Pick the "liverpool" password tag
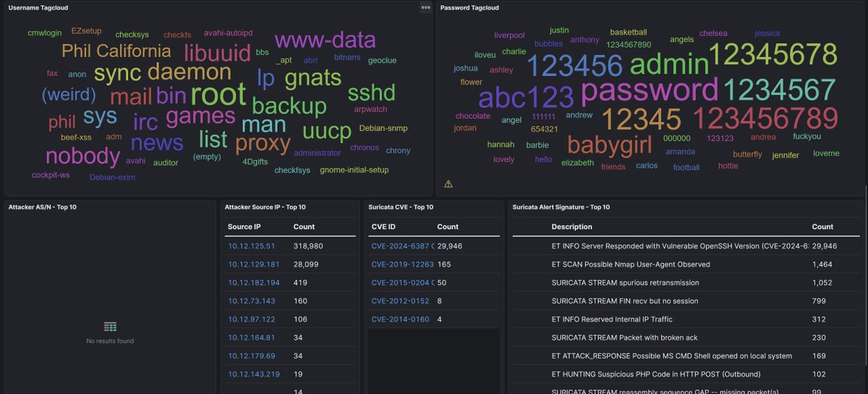 pos(510,35)
